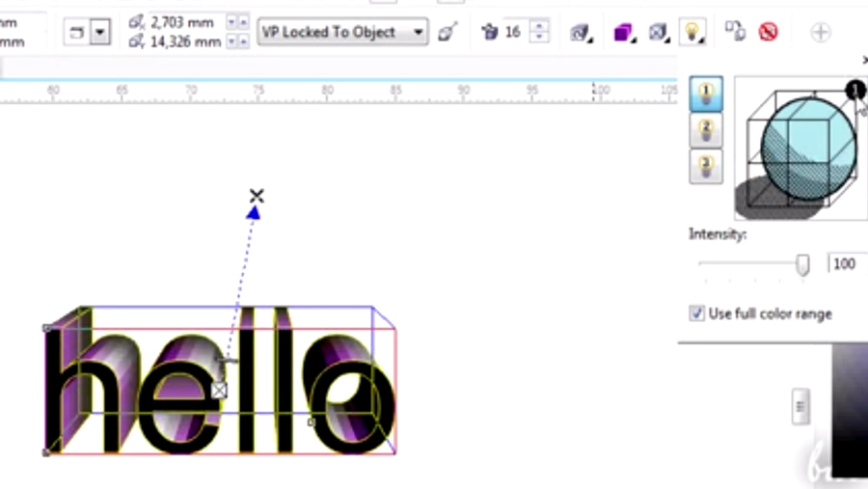This screenshot has height=489, width=868.
Task: Click the horizontal ruler at the 80 mark
Action: coord(327,91)
